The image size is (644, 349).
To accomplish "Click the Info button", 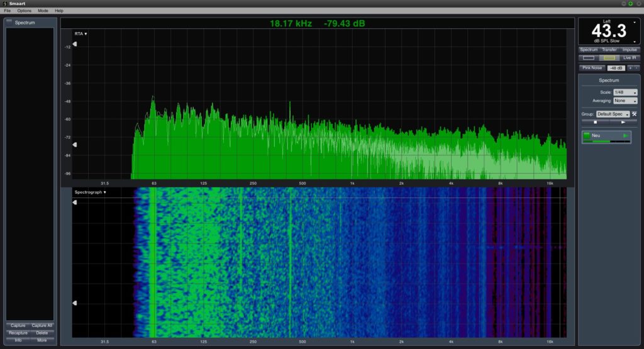I will click(18, 340).
